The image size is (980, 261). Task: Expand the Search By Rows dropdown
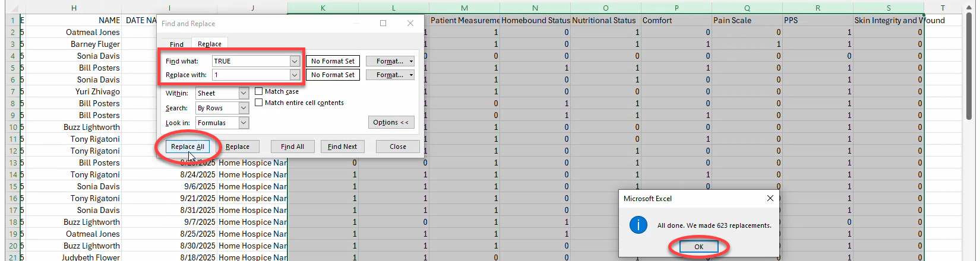[244, 108]
